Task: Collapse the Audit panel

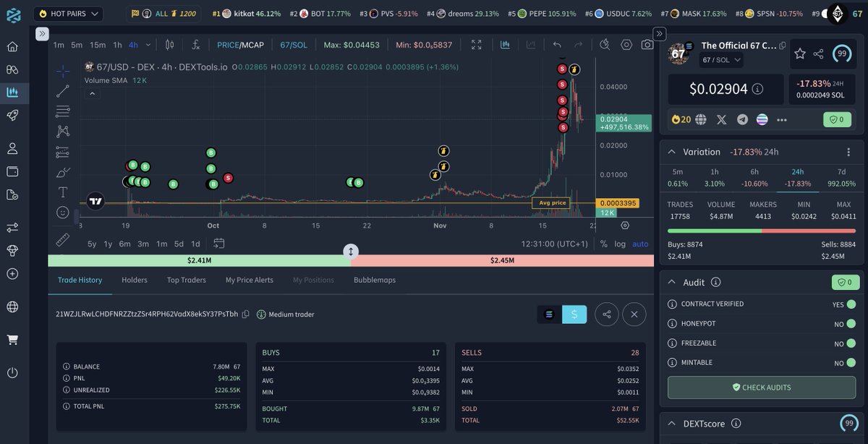Action: click(671, 282)
